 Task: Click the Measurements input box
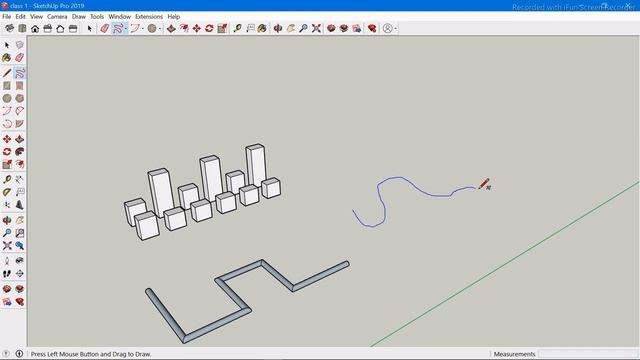point(588,354)
